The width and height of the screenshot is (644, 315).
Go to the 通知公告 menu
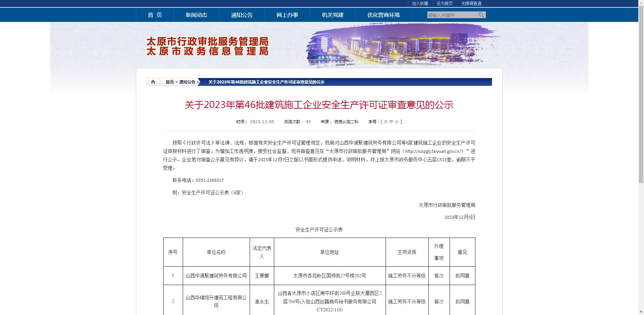click(242, 15)
